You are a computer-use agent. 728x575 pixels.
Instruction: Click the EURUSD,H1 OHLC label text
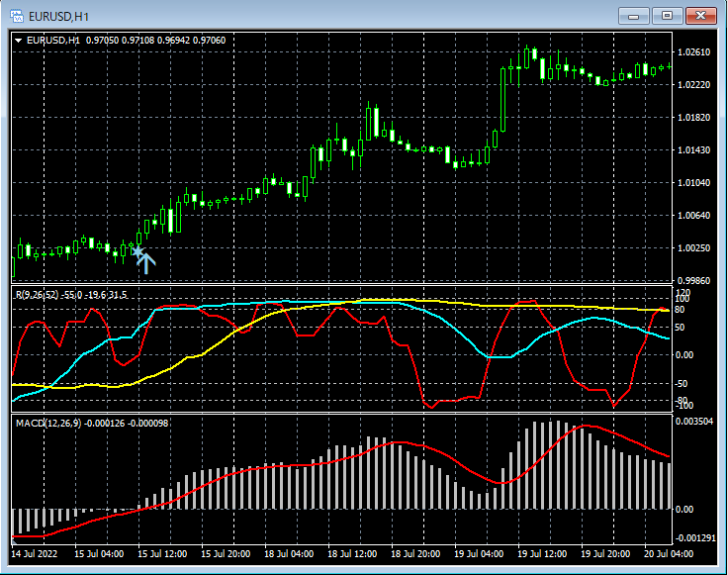[126, 40]
